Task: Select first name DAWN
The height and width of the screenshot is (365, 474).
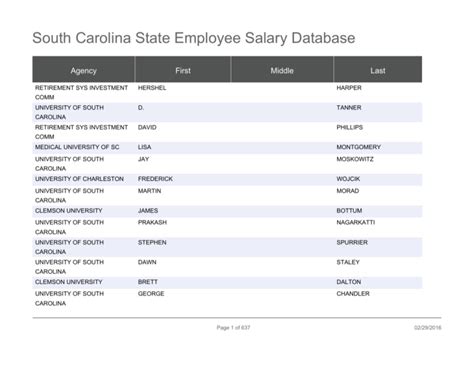Action: point(147,262)
